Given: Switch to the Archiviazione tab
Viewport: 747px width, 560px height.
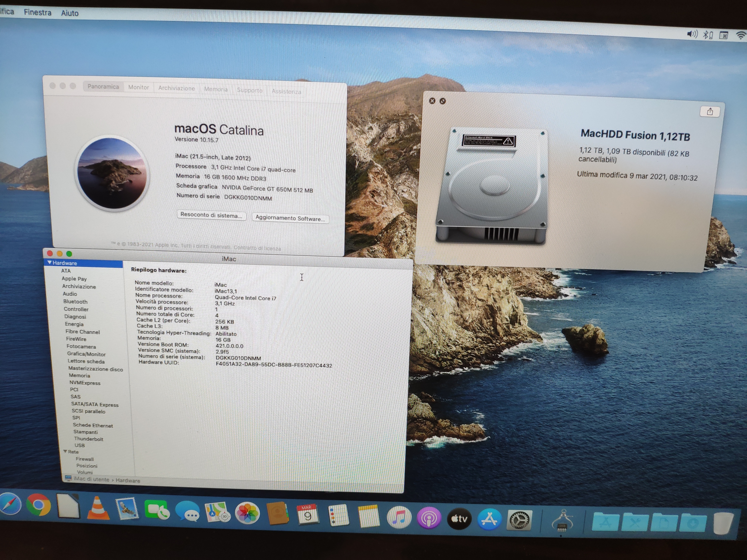Looking at the screenshot, I should 177,88.
